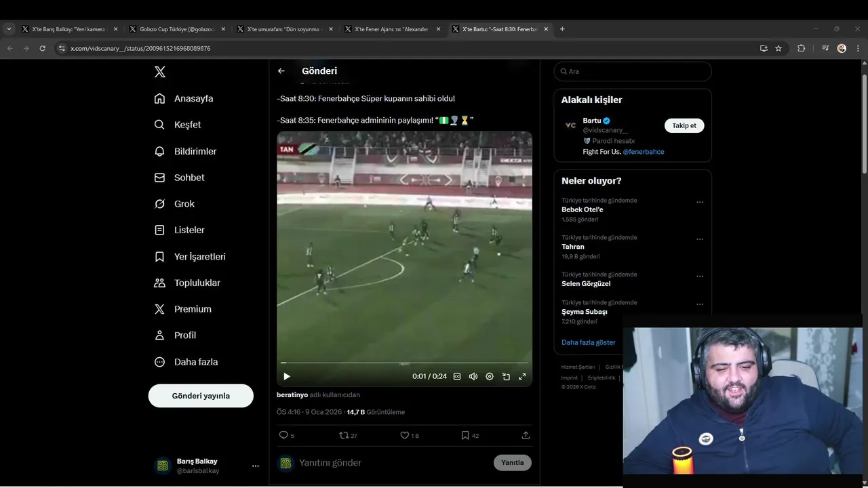
Task: Open Premium in the sidebar
Action: [x=182, y=309]
